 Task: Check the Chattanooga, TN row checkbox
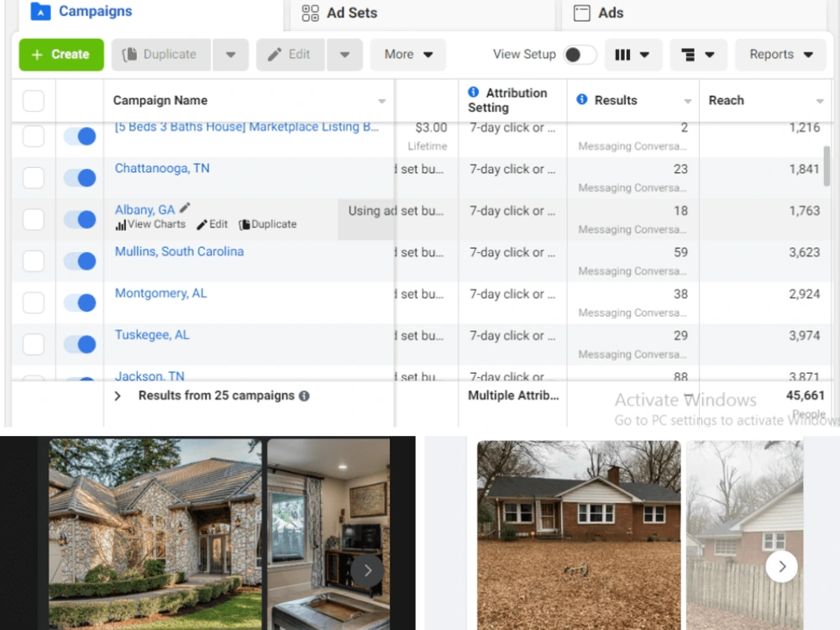(34, 177)
